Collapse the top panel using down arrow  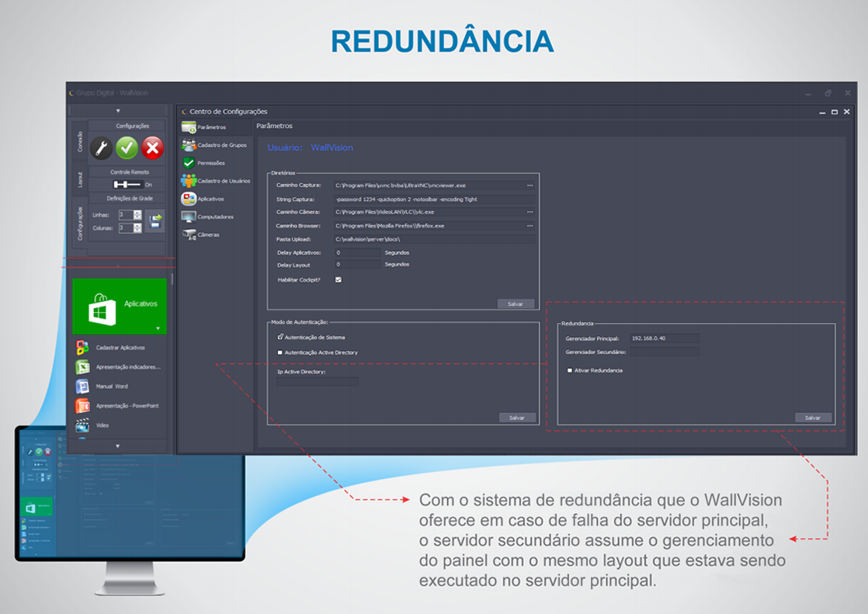(x=118, y=111)
